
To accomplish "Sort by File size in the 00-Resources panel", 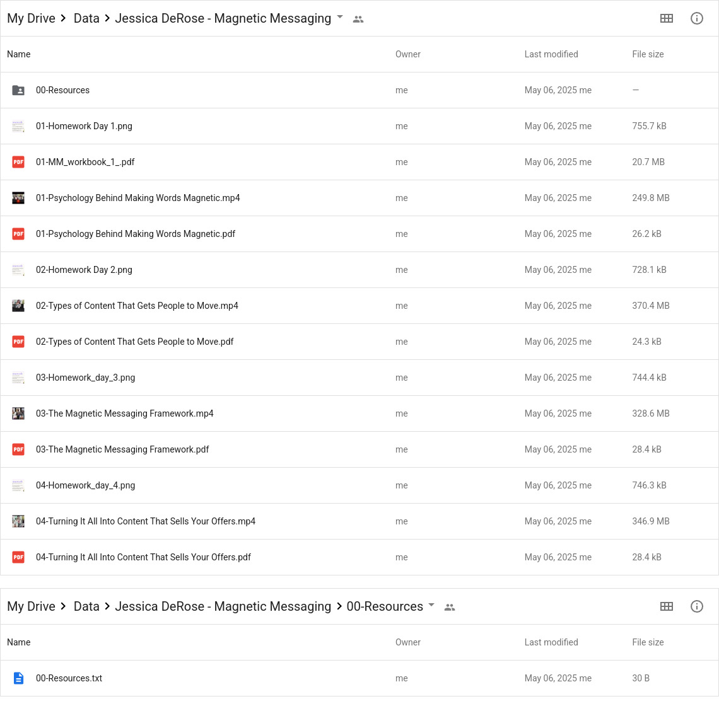I will pyautogui.click(x=648, y=642).
